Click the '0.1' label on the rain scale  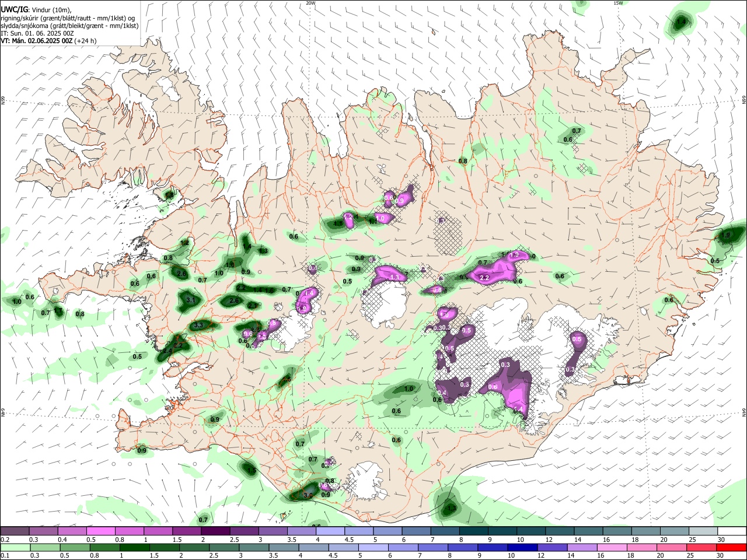click(5, 556)
